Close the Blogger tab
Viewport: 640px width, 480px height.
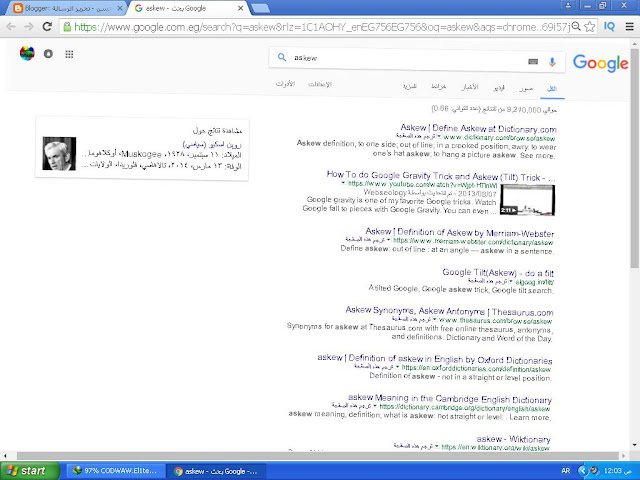pyautogui.click(x=120, y=8)
